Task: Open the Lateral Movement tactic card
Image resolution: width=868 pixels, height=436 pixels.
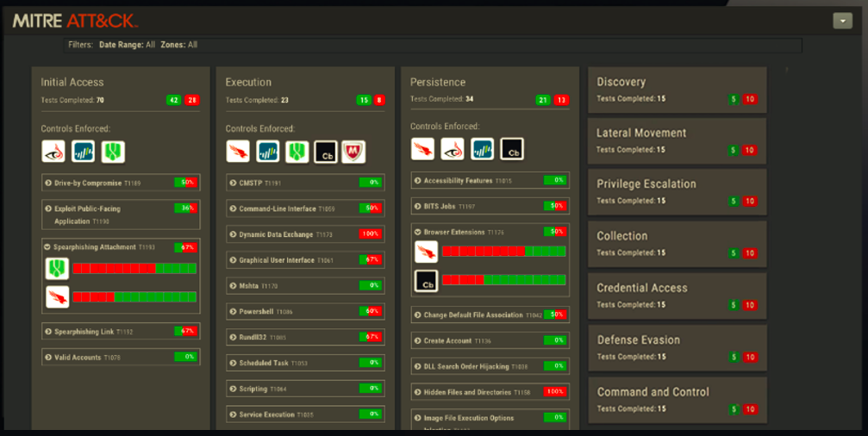Action: coord(677,141)
